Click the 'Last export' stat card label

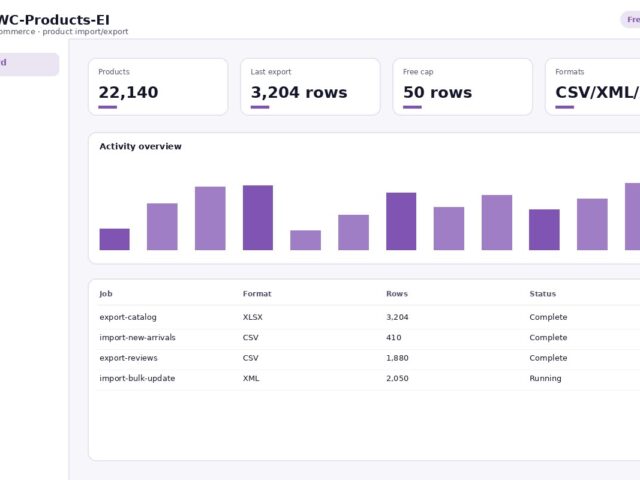[271, 72]
